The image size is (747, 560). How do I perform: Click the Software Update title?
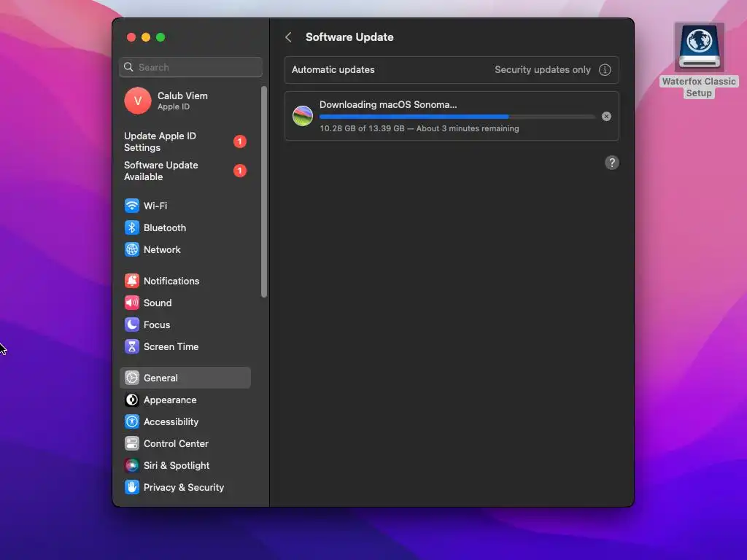349,37
